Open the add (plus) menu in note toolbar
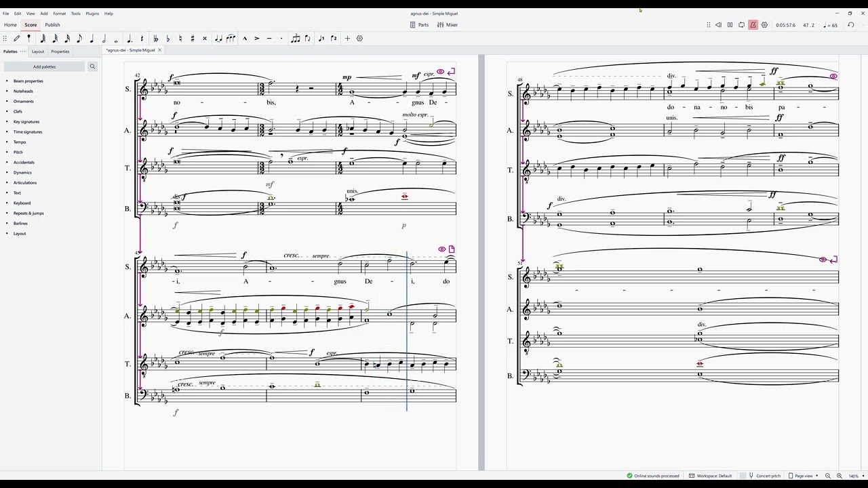This screenshot has width=868, height=488. (347, 39)
